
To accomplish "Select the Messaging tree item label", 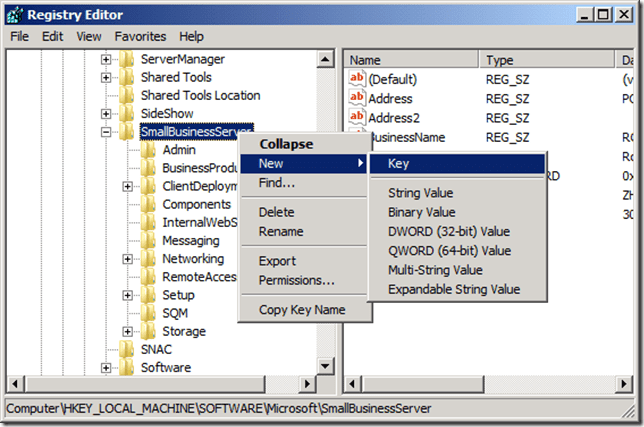I will click(191, 241).
